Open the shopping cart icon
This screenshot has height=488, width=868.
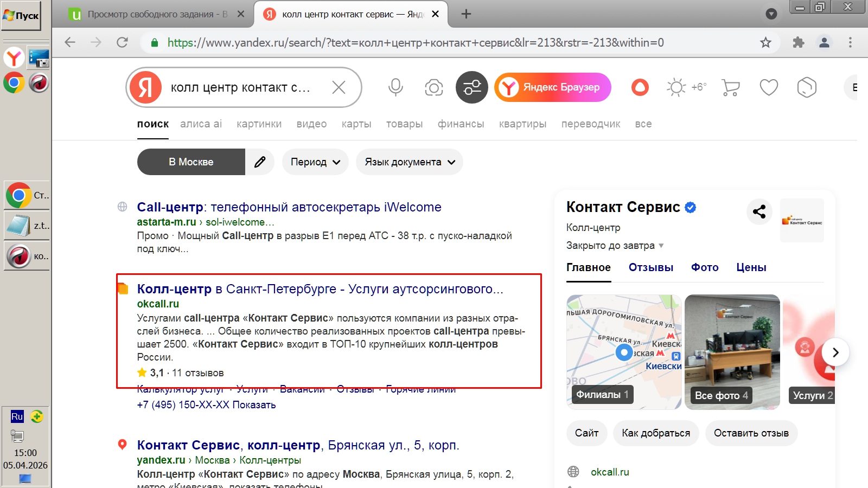(x=731, y=87)
